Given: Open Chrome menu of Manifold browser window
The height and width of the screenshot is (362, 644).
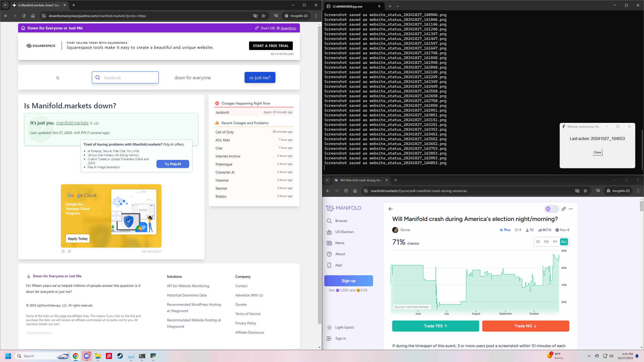Looking at the screenshot, I should pos(638,191).
